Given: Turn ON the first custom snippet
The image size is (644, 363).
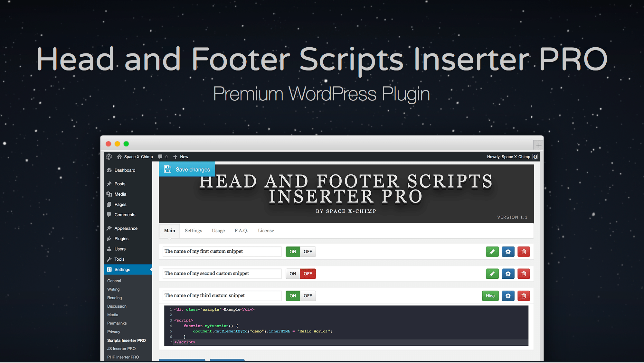Looking at the screenshot, I should point(293,252).
